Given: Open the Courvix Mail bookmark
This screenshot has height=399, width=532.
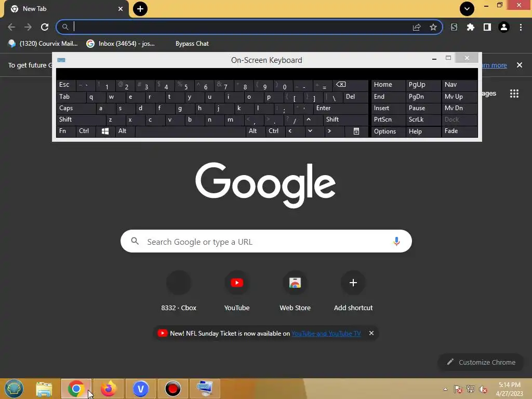Looking at the screenshot, I should pyautogui.click(x=43, y=44).
